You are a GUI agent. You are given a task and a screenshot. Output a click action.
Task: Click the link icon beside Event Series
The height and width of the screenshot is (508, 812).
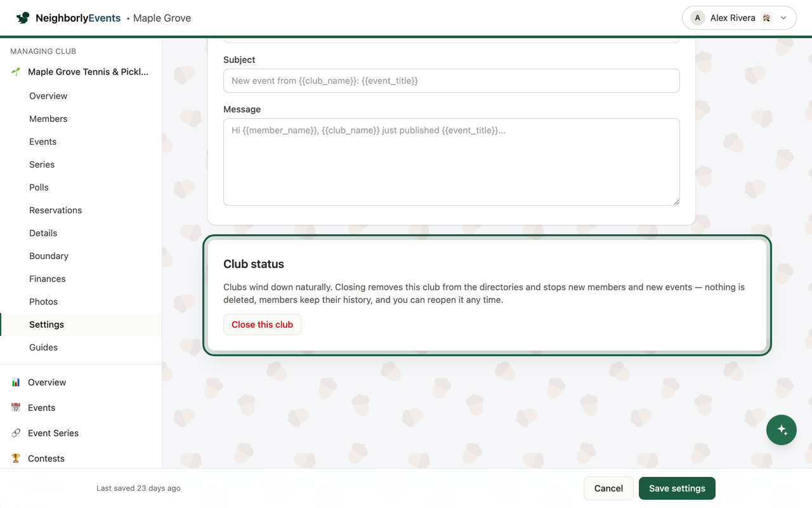point(16,433)
